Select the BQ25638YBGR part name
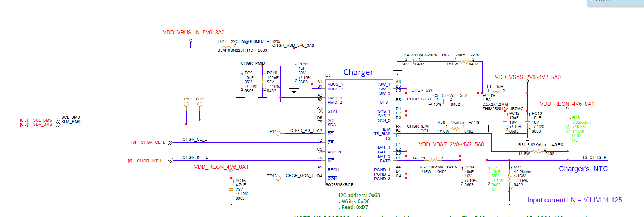644x217 pixels. tap(339, 185)
